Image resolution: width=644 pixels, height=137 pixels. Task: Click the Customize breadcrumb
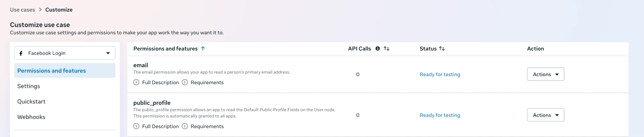[59, 10]
